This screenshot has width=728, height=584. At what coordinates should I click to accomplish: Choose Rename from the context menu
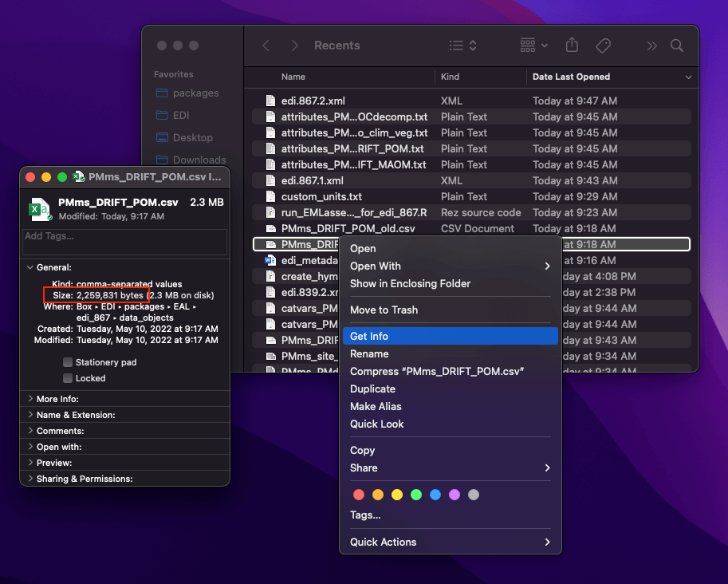coord(451,354)
